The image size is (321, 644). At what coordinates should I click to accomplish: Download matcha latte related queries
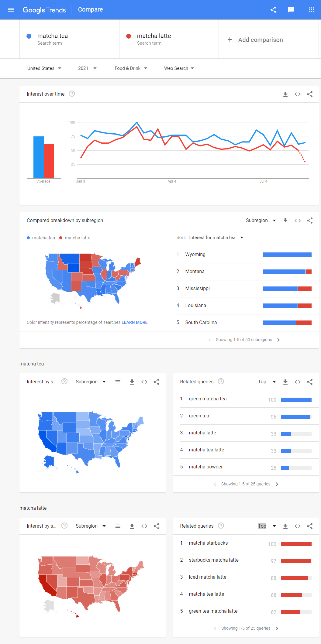[x=285, y=526]
